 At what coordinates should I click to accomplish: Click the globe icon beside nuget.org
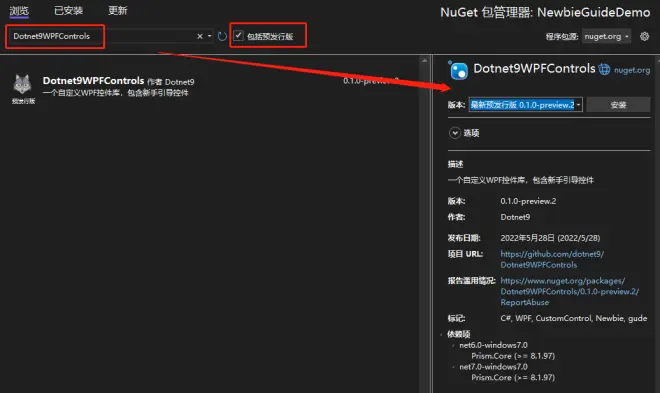pos(604,69)
